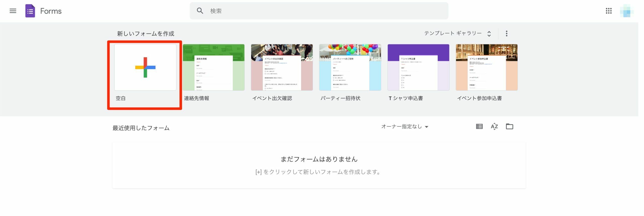Click the まだフォームはありません message
Image resolution: width=644 pixels, height=216 pixels.
pyautogui.click(x=319, y=159)
